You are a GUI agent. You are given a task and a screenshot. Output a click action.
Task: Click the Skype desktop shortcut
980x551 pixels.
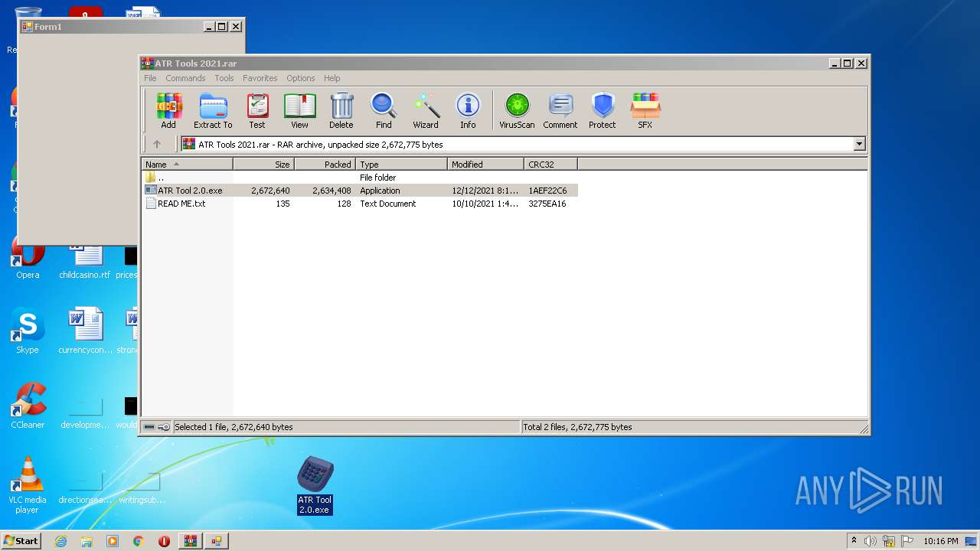pyautogui.click(x=28, y=331)
